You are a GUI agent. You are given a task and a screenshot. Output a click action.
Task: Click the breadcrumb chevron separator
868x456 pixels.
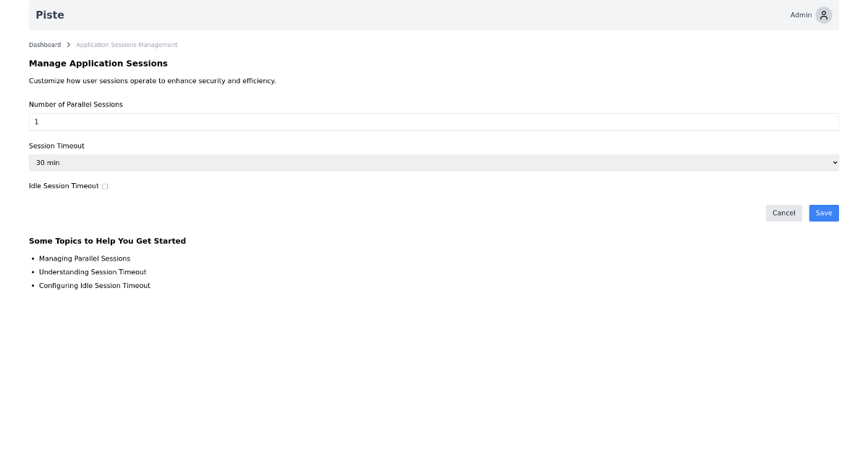coord(69,44)
